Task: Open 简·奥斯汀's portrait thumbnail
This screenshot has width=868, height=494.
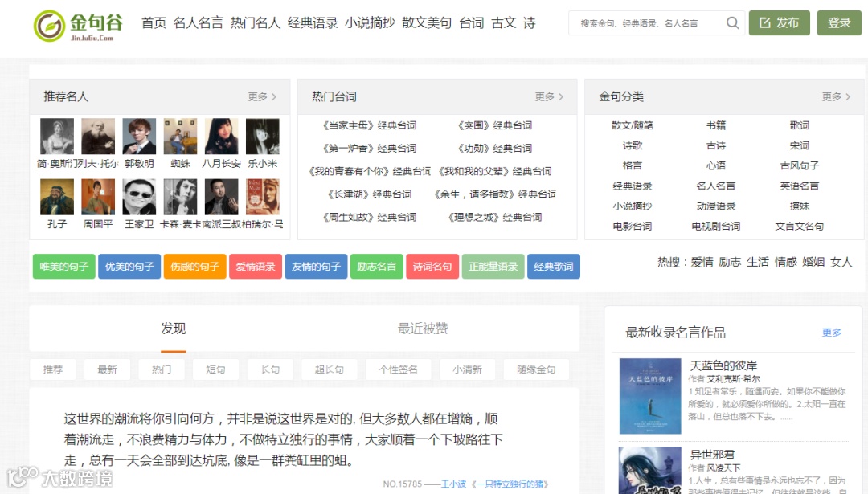Action: (x=57, y=136)
